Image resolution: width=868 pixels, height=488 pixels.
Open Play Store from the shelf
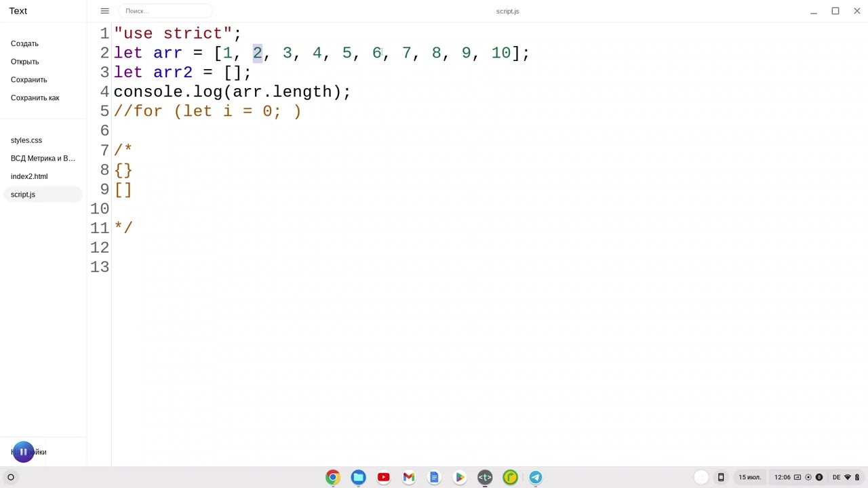(x=459, y=477)
